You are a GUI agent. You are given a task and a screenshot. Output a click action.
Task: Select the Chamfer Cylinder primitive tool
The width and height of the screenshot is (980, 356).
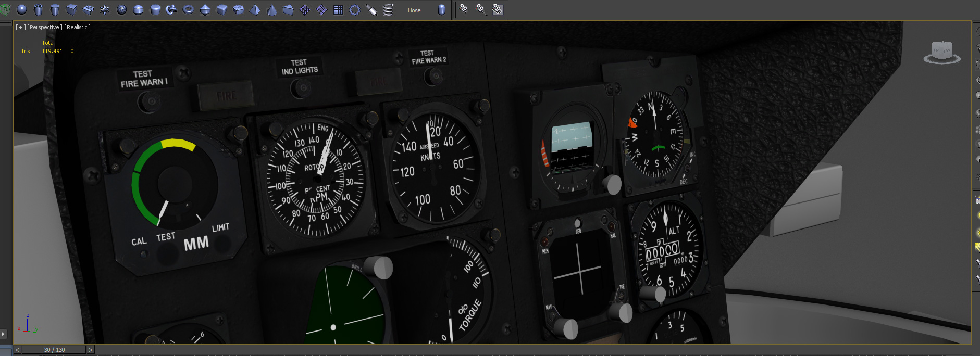[x=155, y=9]
